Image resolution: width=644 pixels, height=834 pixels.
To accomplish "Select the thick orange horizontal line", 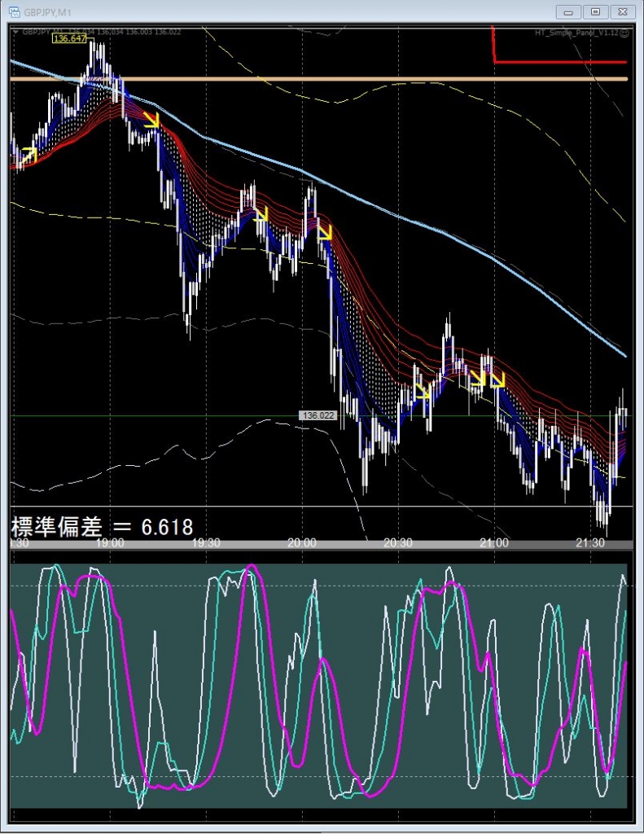I will [326, 79].
